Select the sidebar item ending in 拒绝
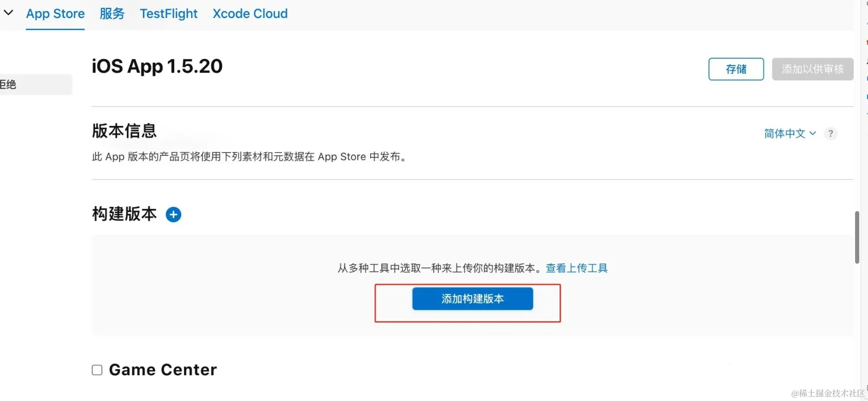868x401 pixels. [x=36, y=84]
